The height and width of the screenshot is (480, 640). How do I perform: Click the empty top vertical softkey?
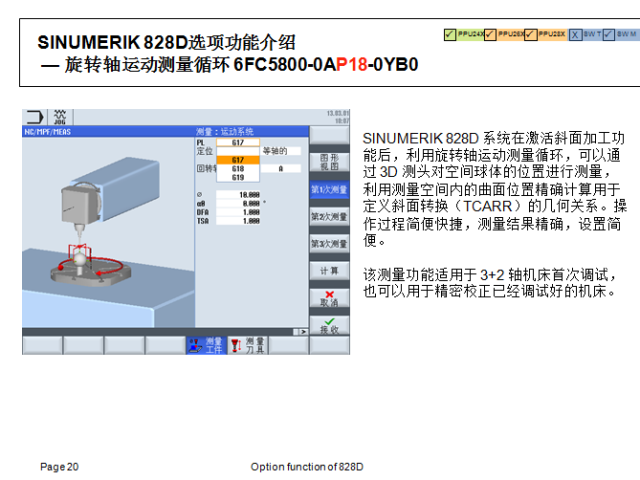[329, 135]
